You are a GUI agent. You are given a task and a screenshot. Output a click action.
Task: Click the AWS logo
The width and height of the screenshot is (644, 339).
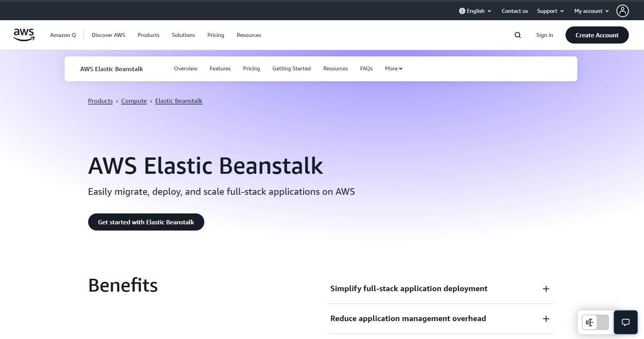pos(24,35)
